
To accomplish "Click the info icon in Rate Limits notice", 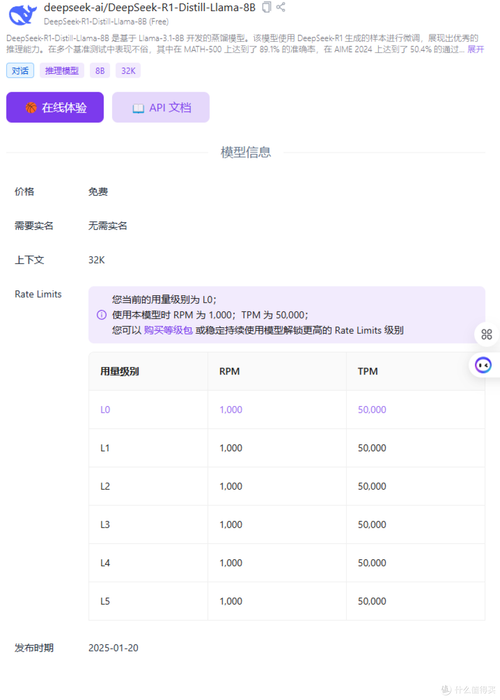I will pos(101,315).
